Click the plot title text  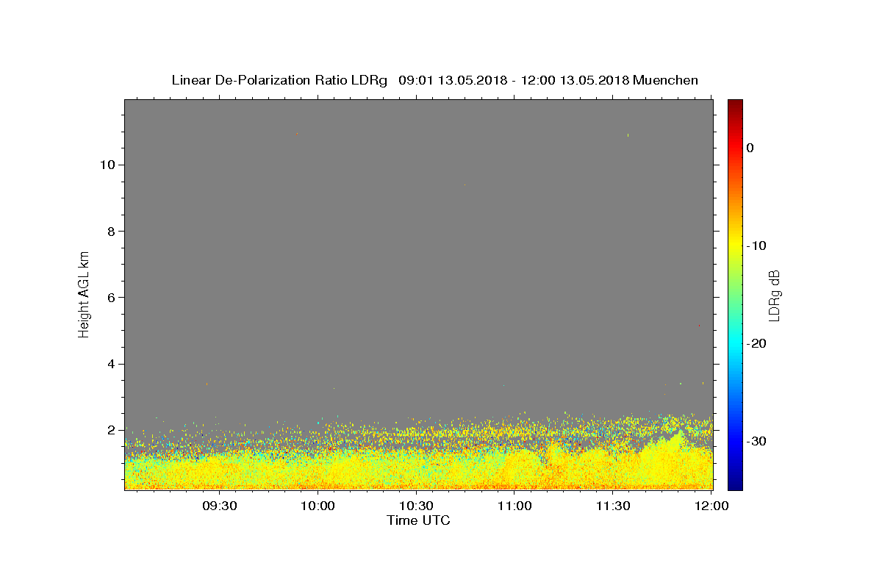tap(434, 80)
